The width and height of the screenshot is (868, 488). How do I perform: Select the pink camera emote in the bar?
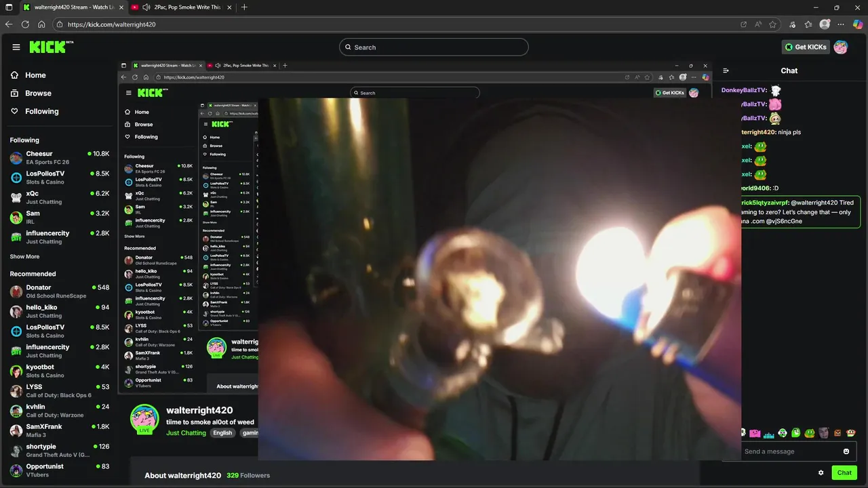(x=755, y=433)
